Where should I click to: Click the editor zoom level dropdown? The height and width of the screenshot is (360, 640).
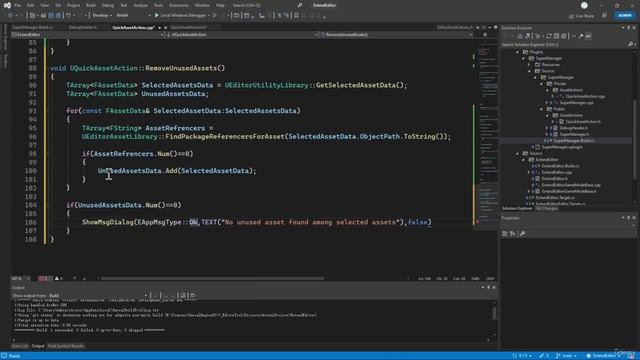[21, 278]
